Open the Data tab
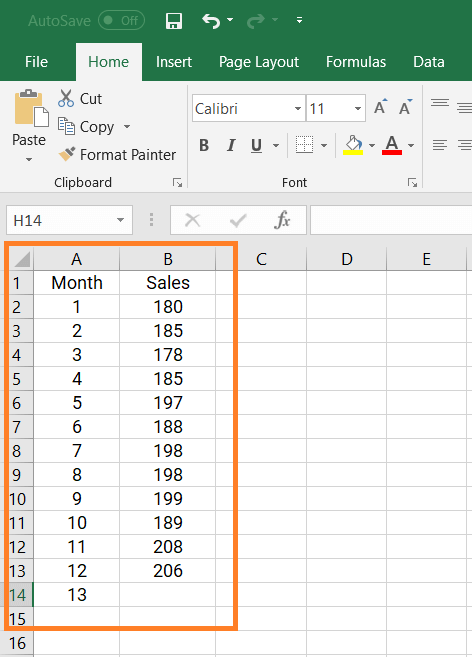The image size is (472, 657). pyautogui.click(x=428, y=62)
